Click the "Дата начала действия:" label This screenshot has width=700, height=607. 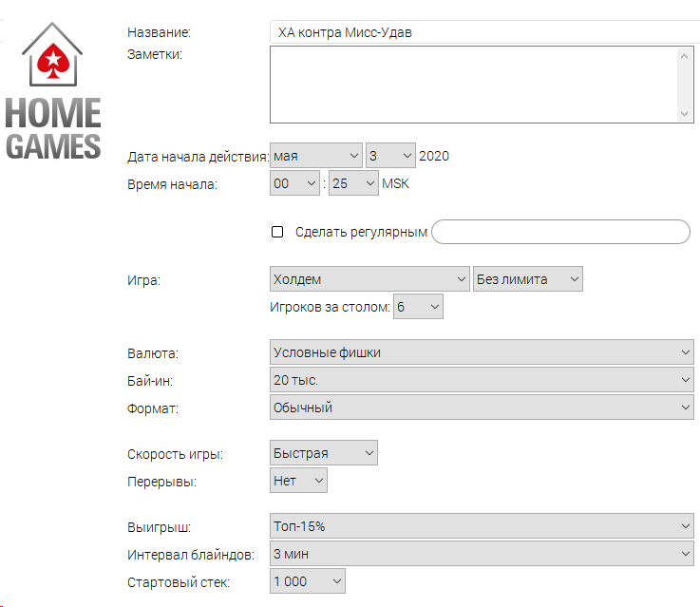[x=199, y=157]
